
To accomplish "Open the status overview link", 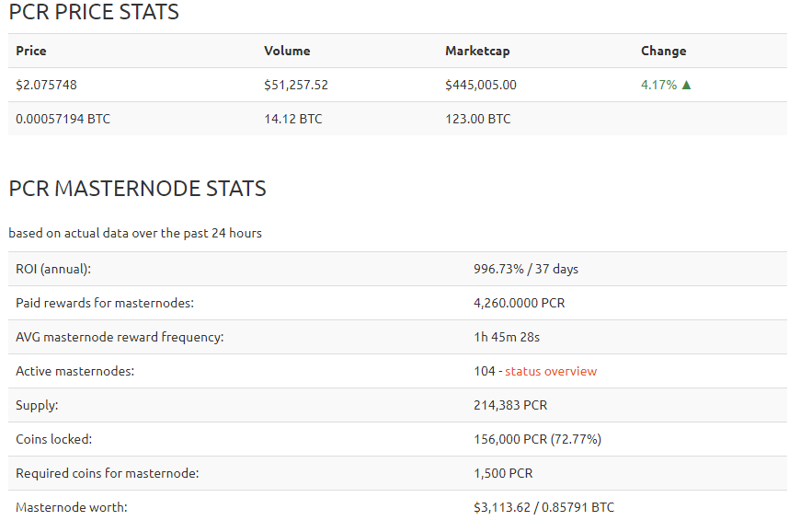I will pyautogui.click(x=551, y=371).
